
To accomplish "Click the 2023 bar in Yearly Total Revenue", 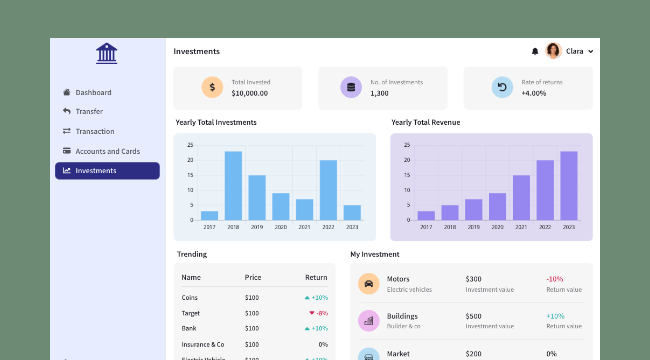I will 569,185.
